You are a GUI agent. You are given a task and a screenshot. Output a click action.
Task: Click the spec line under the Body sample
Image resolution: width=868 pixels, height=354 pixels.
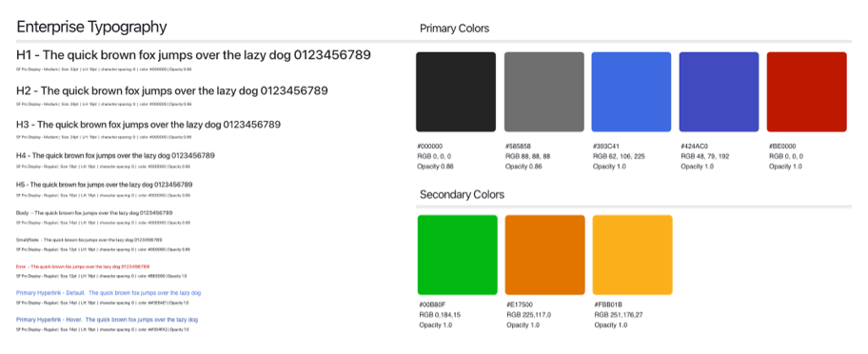(104, 223)
